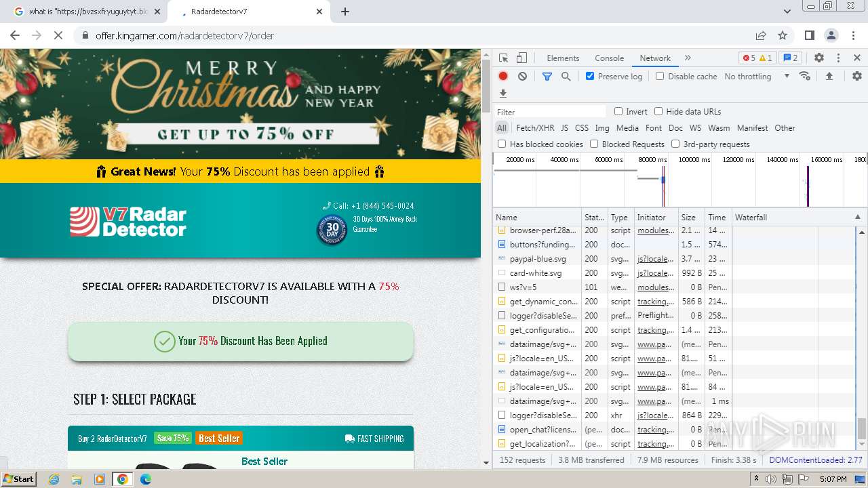The height and width of the screenshot is (488, 868).
Task: Click the taskbar volume speaker icon
Action: (770, 479)
